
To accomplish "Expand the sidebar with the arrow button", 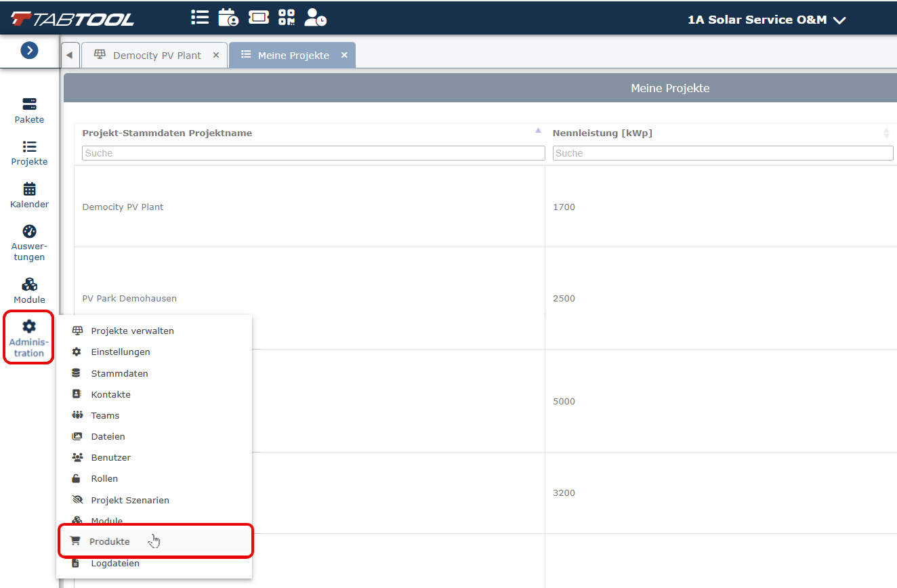I will coord(29,51).
